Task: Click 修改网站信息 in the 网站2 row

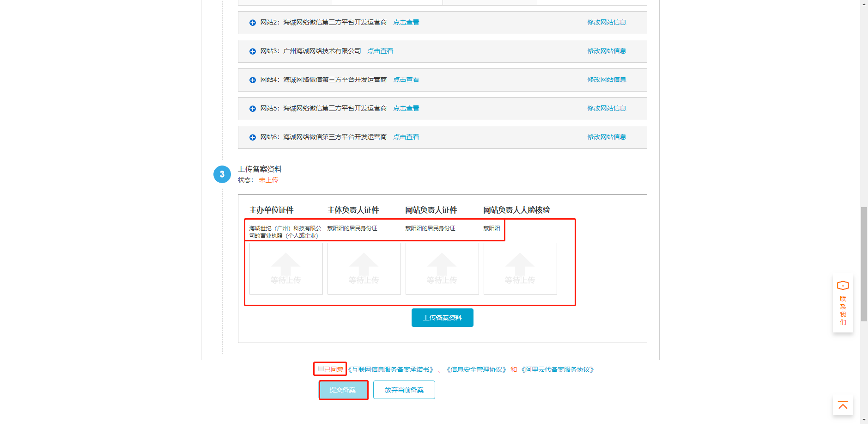Action: tap(607, 22)
